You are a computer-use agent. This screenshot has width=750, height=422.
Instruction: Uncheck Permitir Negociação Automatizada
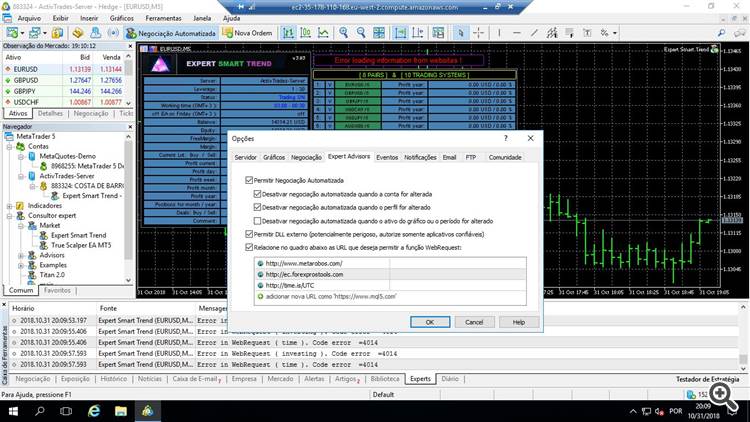click(250, 179)
